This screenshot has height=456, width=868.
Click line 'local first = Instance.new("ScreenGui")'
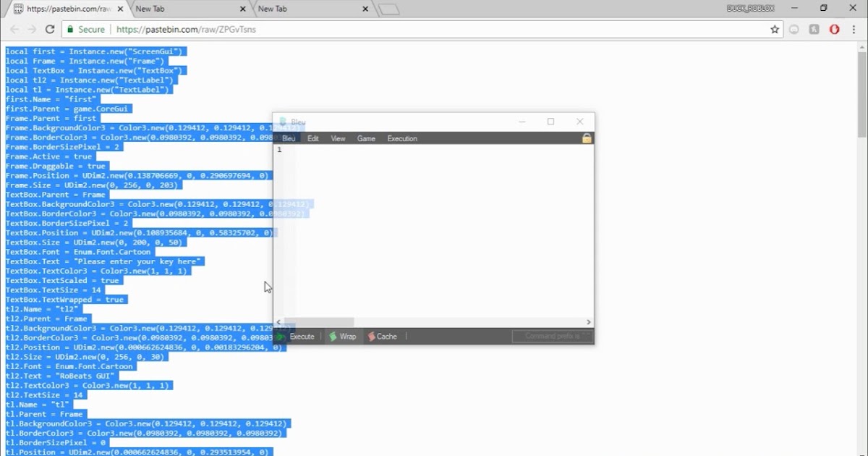click(96, 51)
